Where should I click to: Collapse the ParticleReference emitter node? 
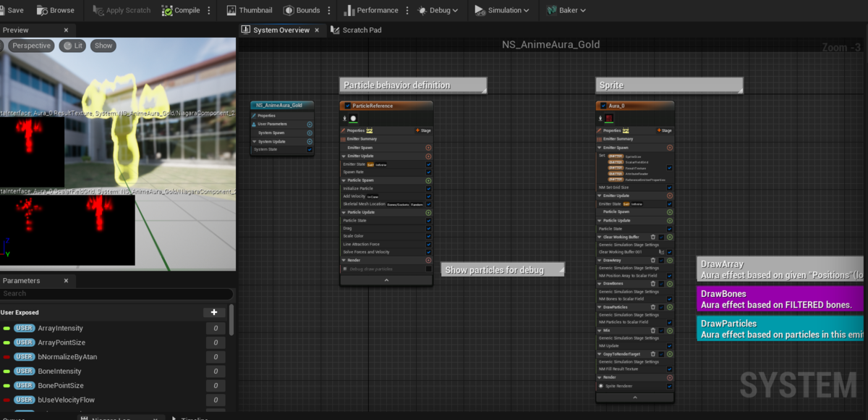386,280
